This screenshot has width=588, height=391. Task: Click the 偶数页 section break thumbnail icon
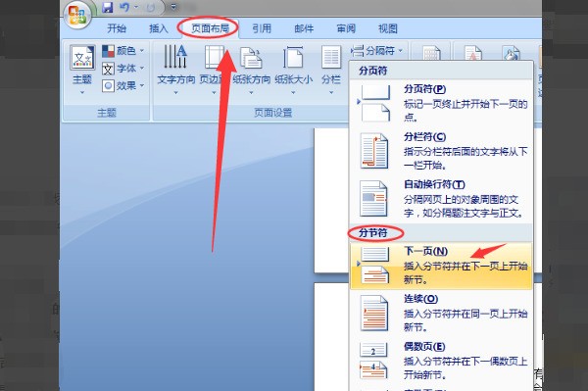coord(374,361)
